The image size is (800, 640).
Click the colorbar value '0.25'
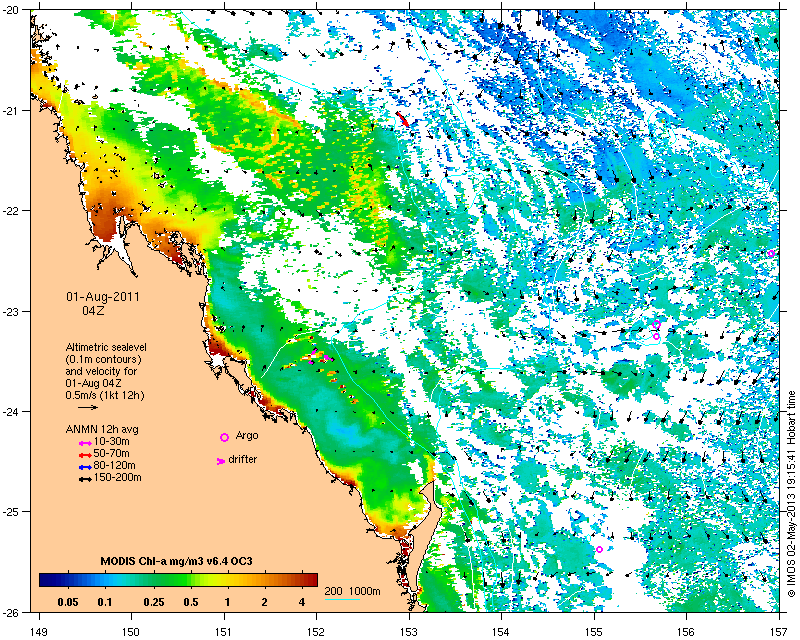coord(154,602)
